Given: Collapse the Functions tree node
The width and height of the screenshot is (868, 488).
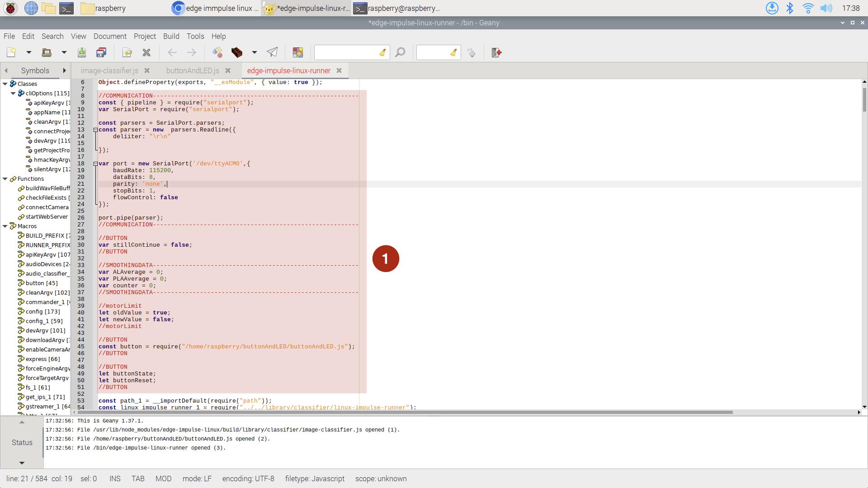Looking at the screenshot, I should click(5, 178).
